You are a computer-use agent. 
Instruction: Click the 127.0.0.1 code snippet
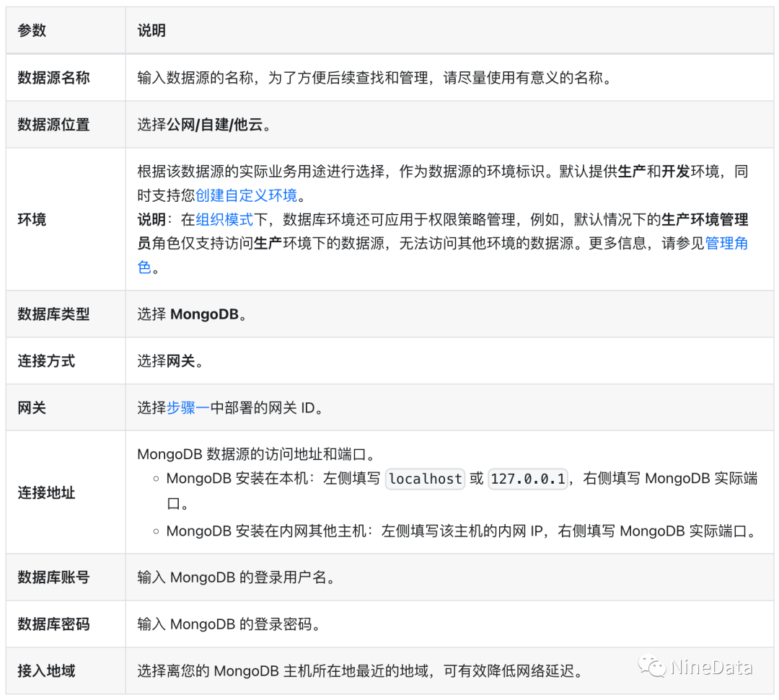528,479
